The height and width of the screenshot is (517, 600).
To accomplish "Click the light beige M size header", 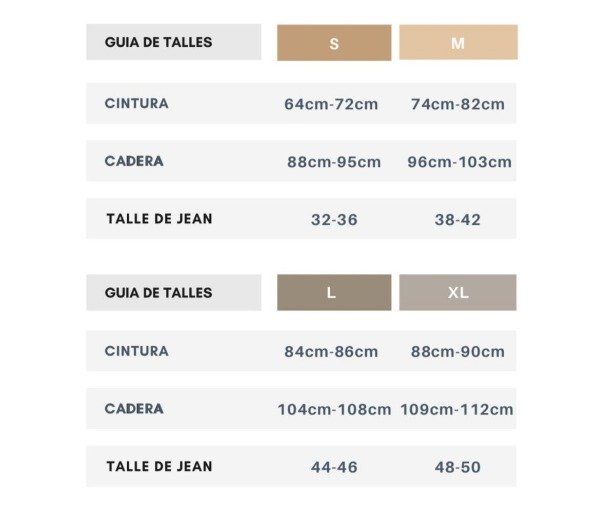I will pyautogui.click(x=458, y=42).
